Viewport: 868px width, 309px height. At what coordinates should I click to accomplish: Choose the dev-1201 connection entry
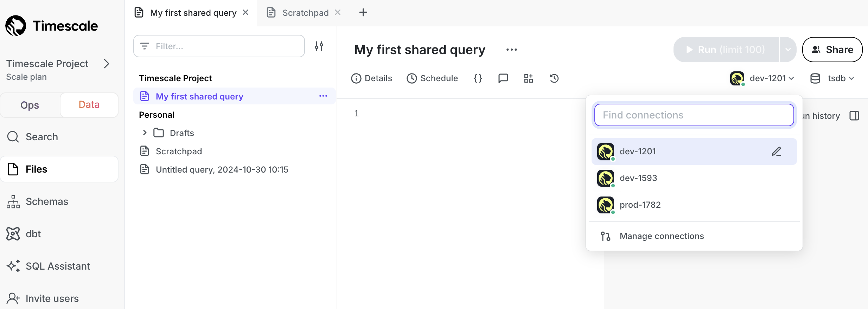[694, 152]
